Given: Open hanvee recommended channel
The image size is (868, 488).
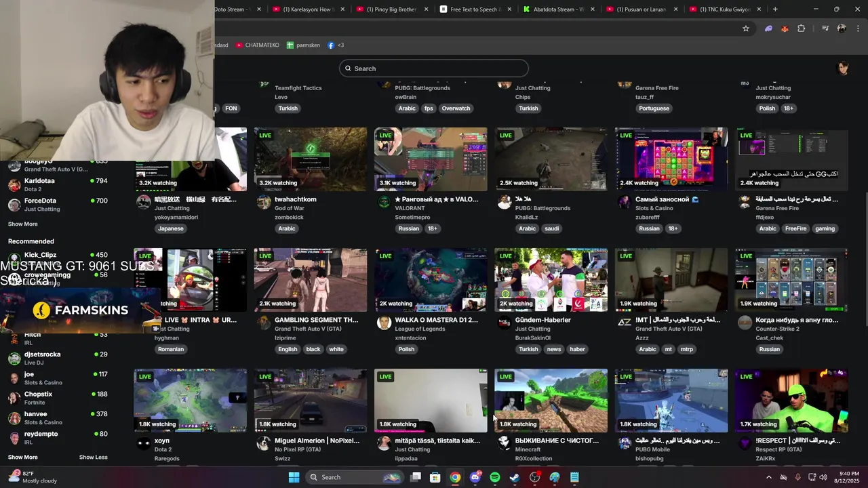Looking at the screenshot, I should pyautogui.click(x=58, y=418).
